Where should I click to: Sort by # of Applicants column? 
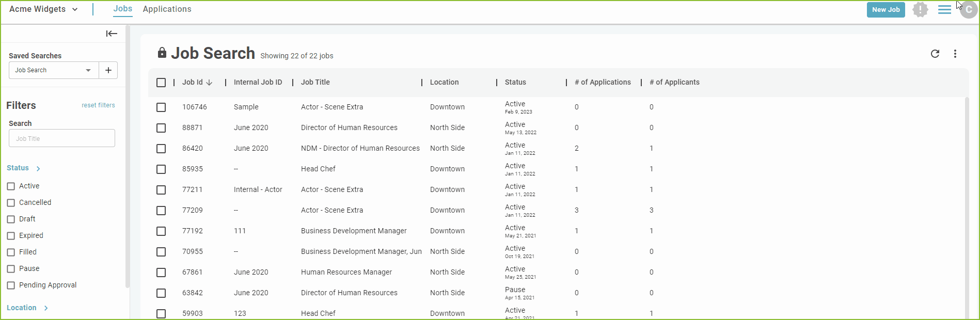click(674, 82)
